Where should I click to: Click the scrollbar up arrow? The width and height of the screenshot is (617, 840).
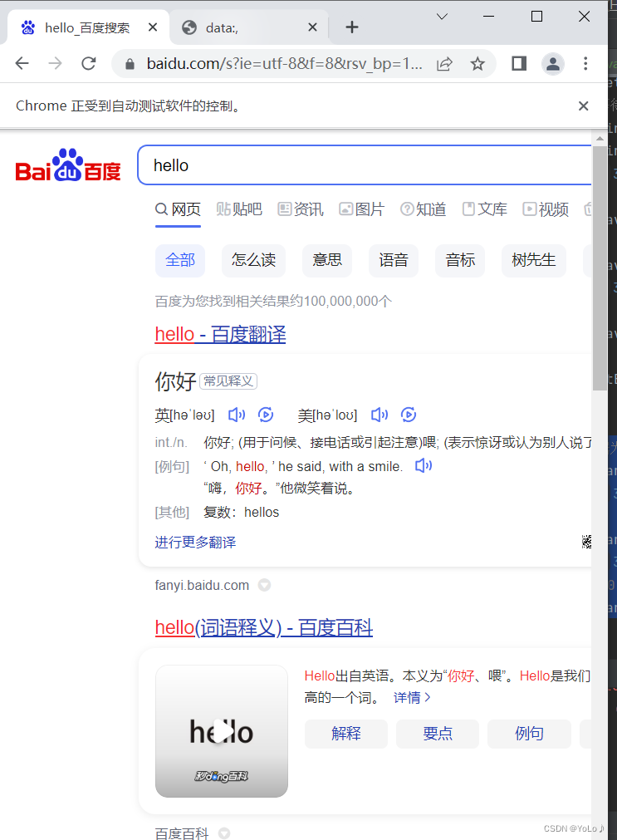pyautogui.click(x=600, y=138)
